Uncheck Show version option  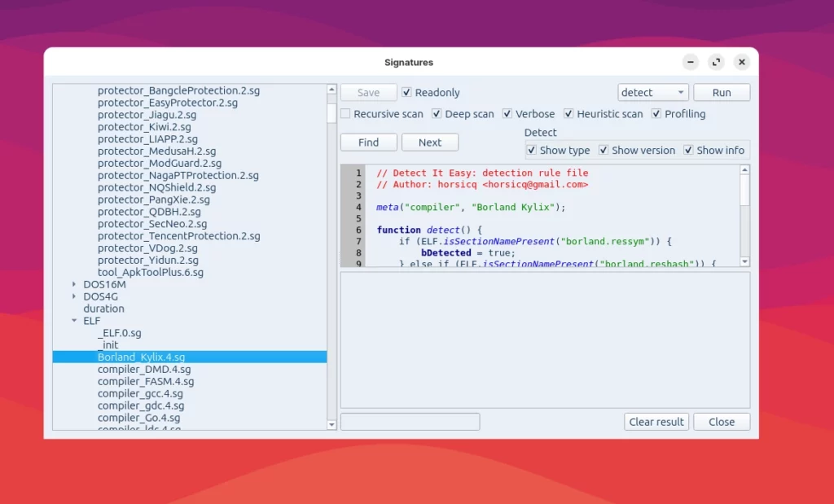(x=604, y=151)
